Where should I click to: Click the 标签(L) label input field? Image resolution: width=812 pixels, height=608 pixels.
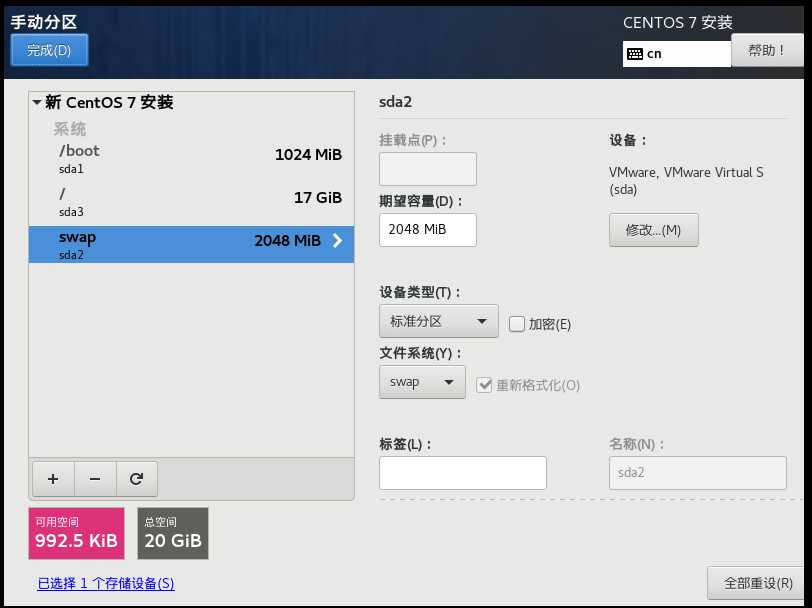[x=462, y=472]
